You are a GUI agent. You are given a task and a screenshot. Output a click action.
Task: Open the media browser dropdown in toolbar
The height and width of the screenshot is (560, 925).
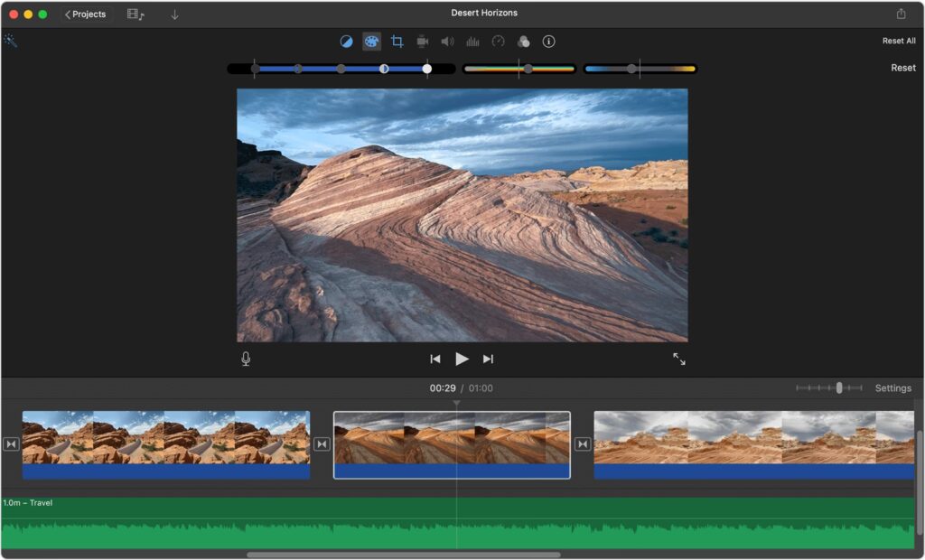pyautogui.click(x=135, y=14)
